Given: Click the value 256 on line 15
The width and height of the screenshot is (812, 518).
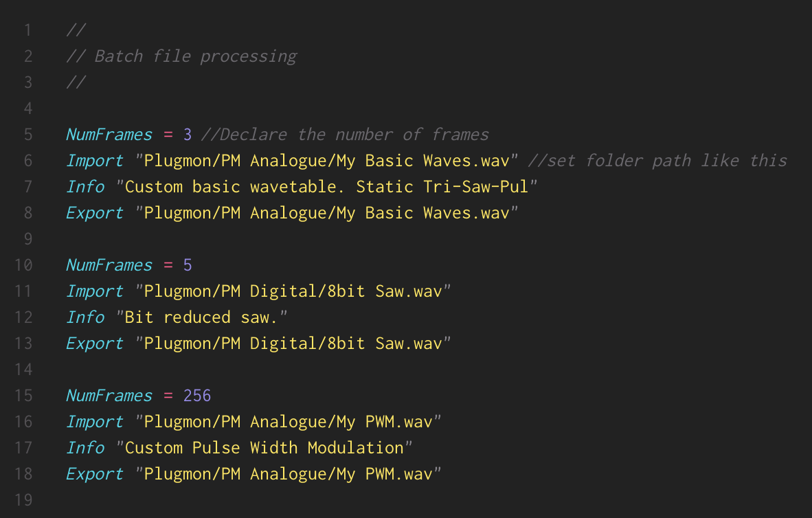Looking at the screenshot, I should pyautogui.click(x=196, y=396).
